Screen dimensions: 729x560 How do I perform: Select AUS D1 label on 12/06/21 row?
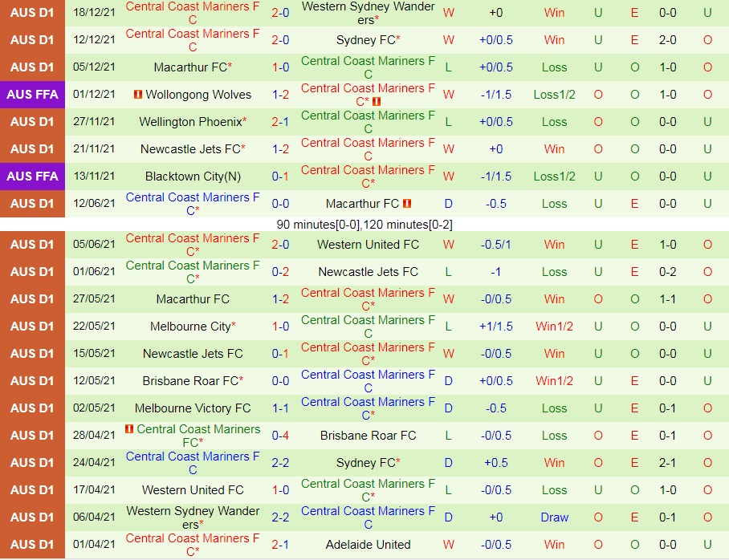click(x=33, y=204)
